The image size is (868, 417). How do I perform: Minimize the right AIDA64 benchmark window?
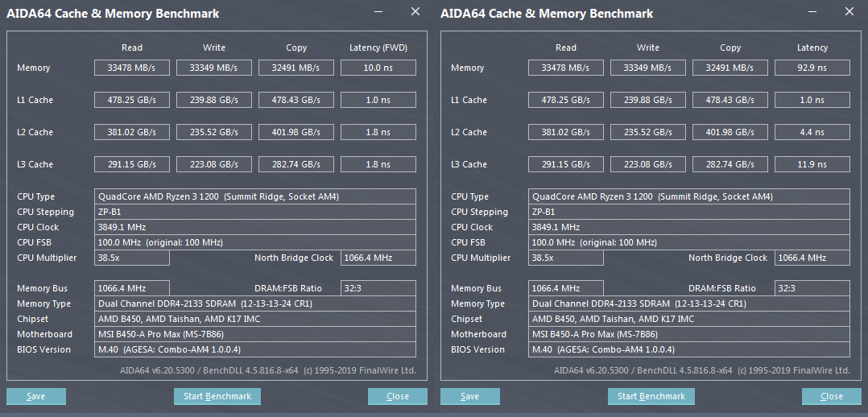[815, 13]
